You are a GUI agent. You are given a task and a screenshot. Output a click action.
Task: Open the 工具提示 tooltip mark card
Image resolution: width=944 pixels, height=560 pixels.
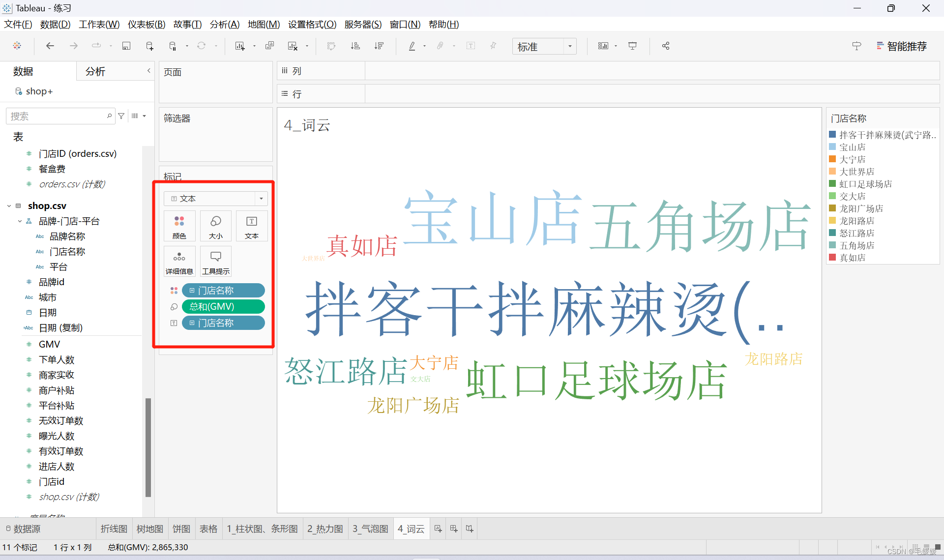[x=216, y=262]
